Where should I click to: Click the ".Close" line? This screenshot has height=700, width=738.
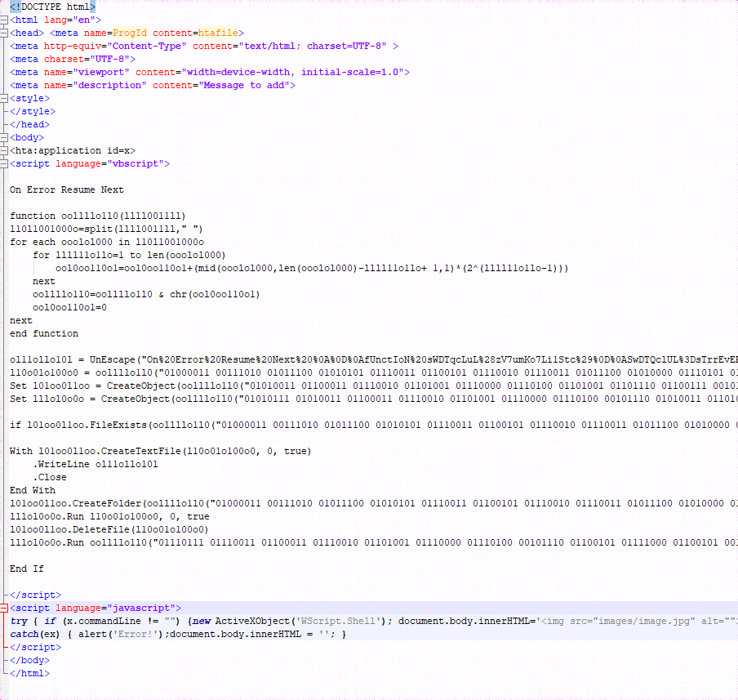tap(50, 477)
